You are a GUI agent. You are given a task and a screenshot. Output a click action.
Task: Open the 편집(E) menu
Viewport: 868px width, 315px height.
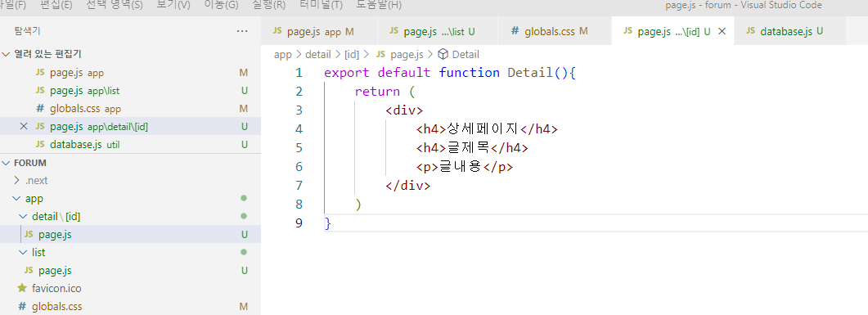click(x=56, y=5)
